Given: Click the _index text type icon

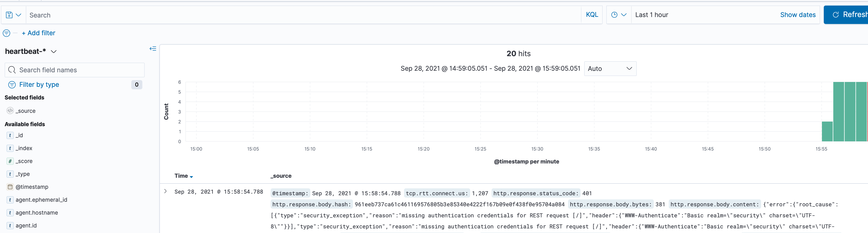Looking at the screenshot, I should (10, 148).
